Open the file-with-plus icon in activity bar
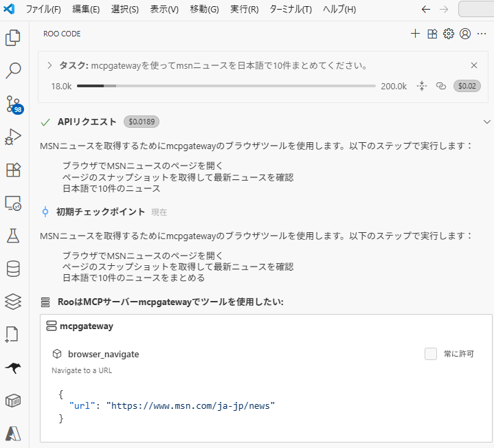494x448 pixels. coord(12,335)
